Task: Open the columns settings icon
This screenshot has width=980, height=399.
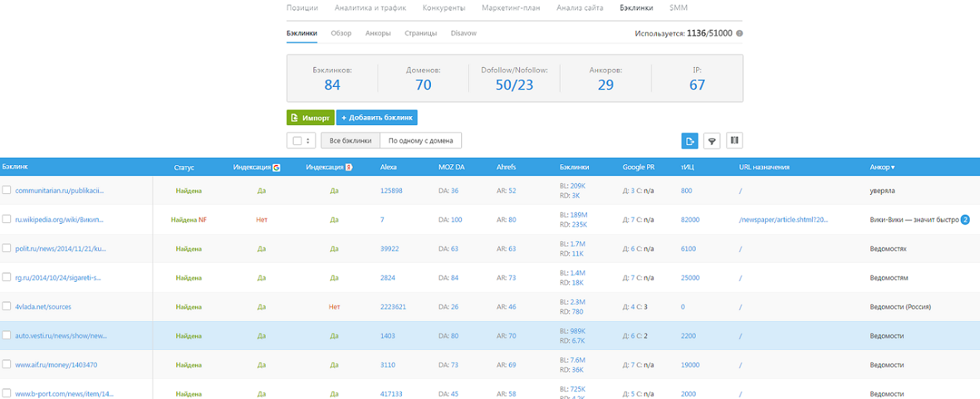Action: coord(734,141)
